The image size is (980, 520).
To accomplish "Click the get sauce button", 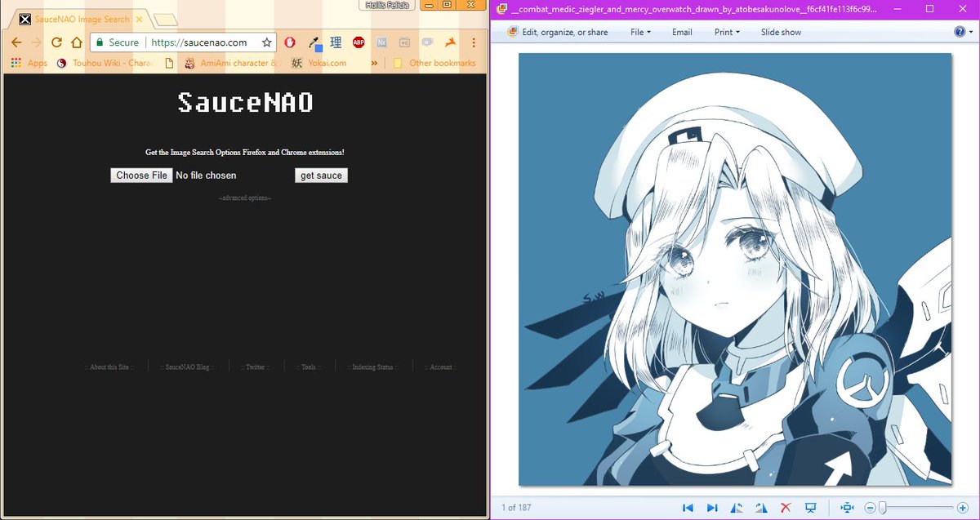I will (x=321, y=175).
